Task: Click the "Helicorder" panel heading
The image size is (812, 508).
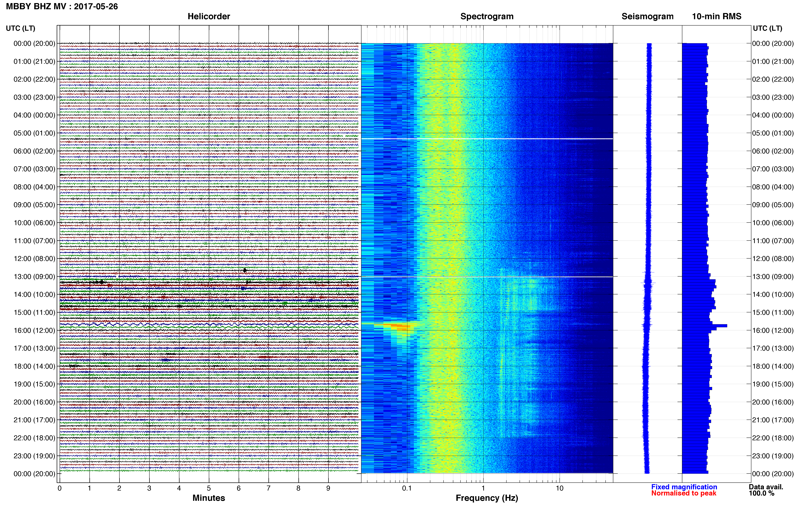Action: 209,16
